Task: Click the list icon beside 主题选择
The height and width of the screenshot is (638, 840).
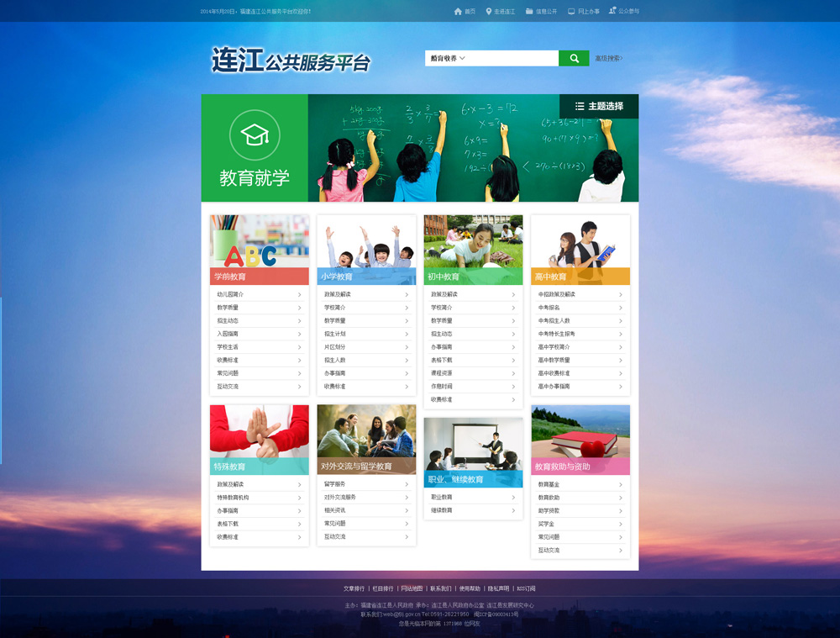Action: click(580, 107)
